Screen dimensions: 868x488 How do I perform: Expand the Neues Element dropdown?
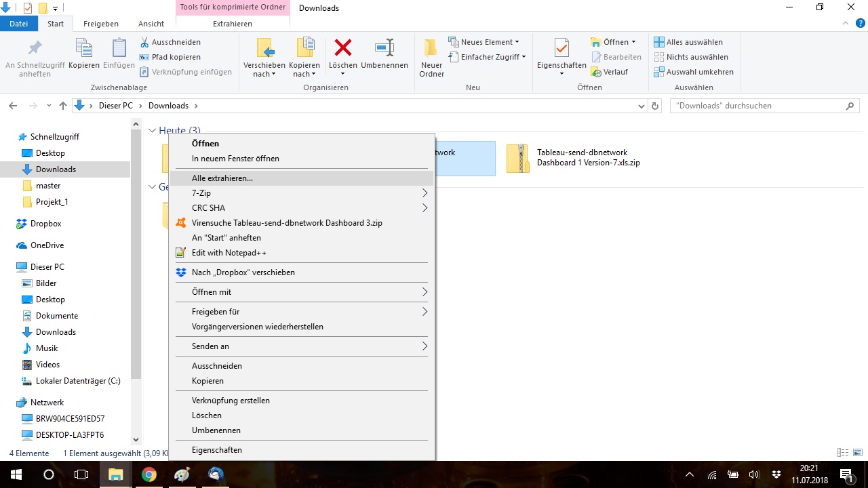click(488, 42)
